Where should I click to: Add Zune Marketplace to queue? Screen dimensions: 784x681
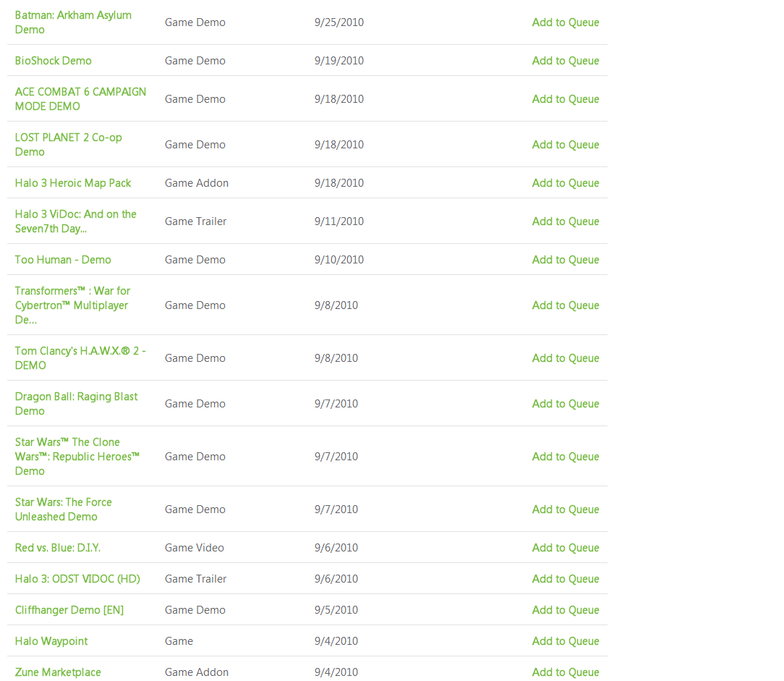point(565,672)
